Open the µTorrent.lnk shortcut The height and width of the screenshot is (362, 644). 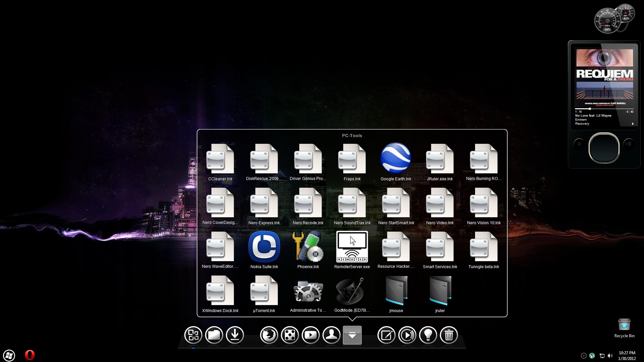click(264, 294)
